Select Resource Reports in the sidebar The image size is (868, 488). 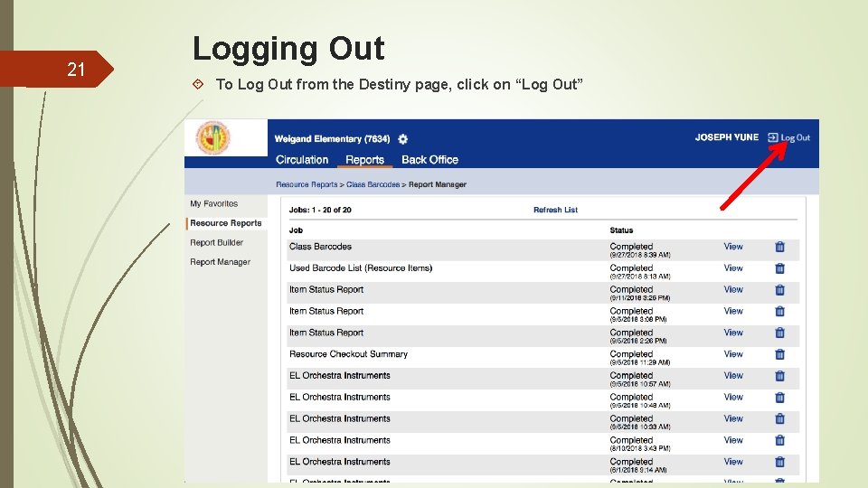(226, 223)
